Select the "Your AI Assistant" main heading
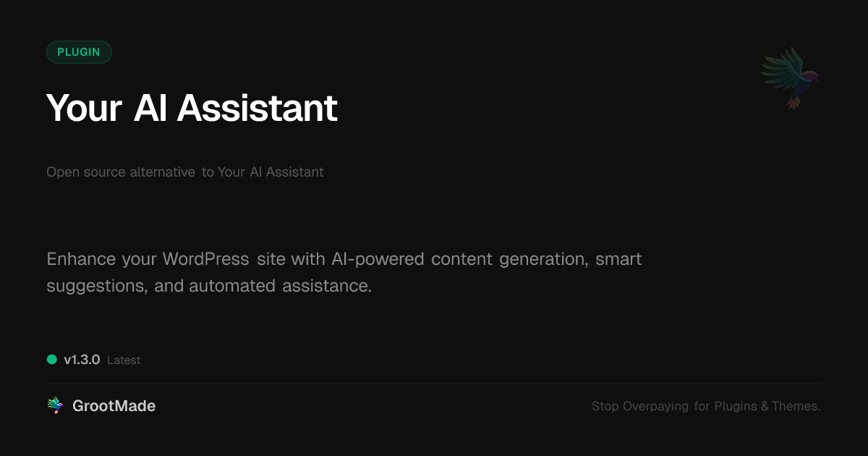This screenshot has width=868, height=456. [192, 108]
